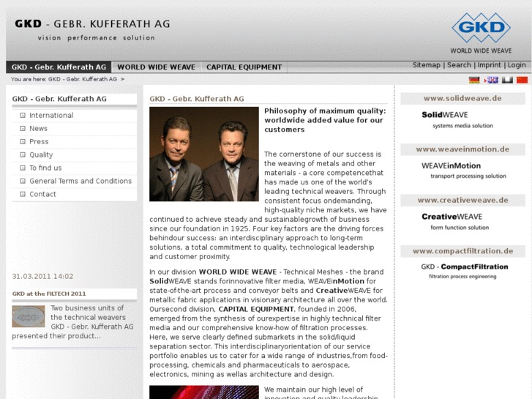532x399 pixels.
Task: Click tagline 'vision performance solution'
Action: [97, 37]
